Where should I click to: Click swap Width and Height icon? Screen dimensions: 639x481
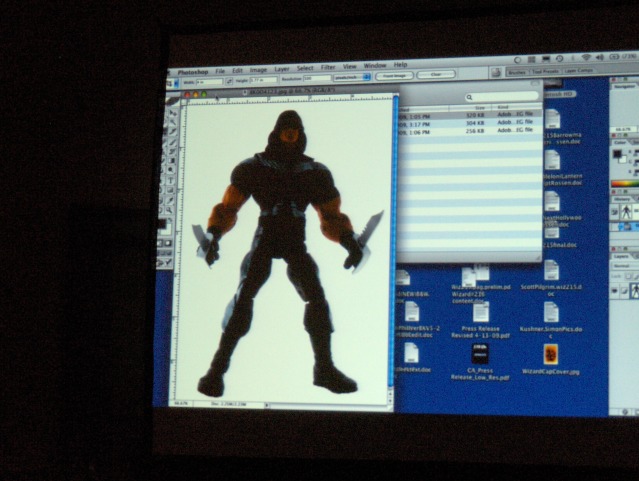pos(229,82)
